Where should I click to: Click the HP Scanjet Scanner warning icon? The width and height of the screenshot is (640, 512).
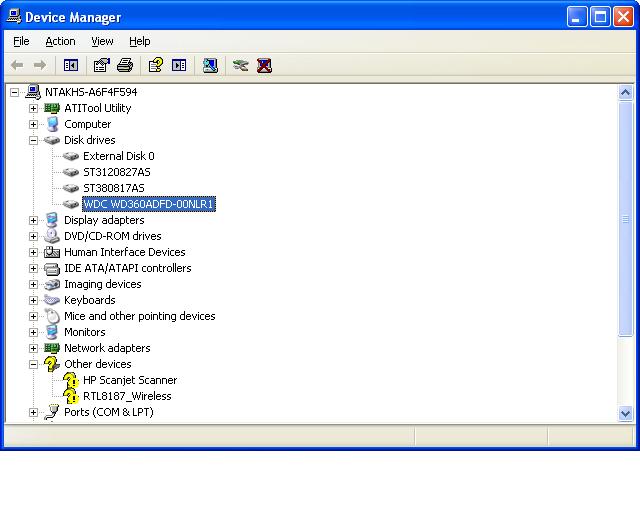[71, 380]
